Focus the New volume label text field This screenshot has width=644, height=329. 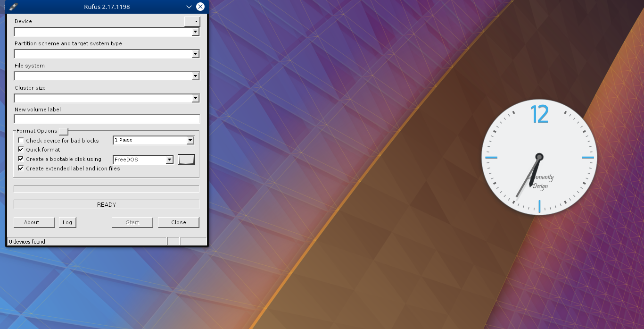click(107, 119)
